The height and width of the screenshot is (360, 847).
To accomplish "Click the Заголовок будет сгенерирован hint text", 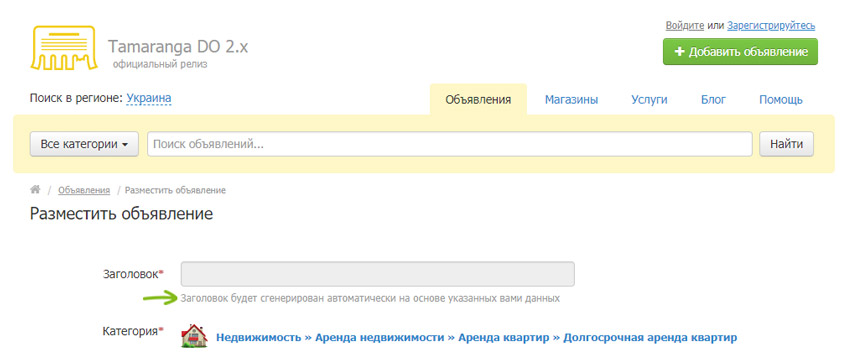I will pyautogui.click(x=370, y=298).
